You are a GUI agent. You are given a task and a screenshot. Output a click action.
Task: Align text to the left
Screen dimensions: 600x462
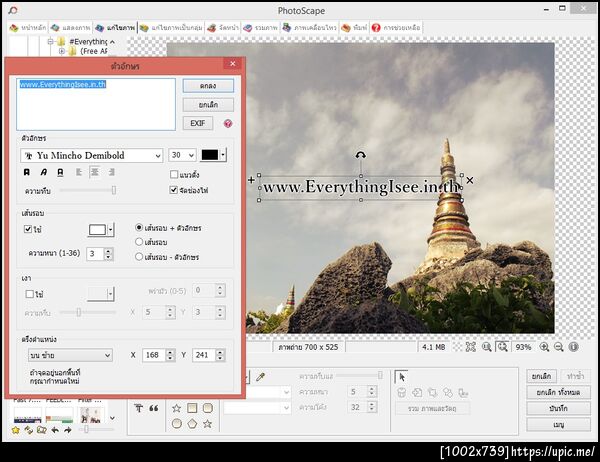tap(79, 172)
